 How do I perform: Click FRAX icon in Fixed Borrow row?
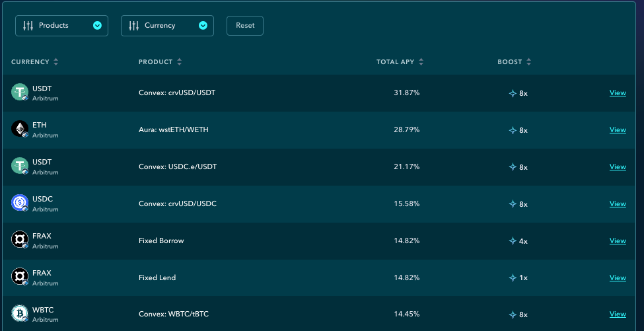(20, 240)
